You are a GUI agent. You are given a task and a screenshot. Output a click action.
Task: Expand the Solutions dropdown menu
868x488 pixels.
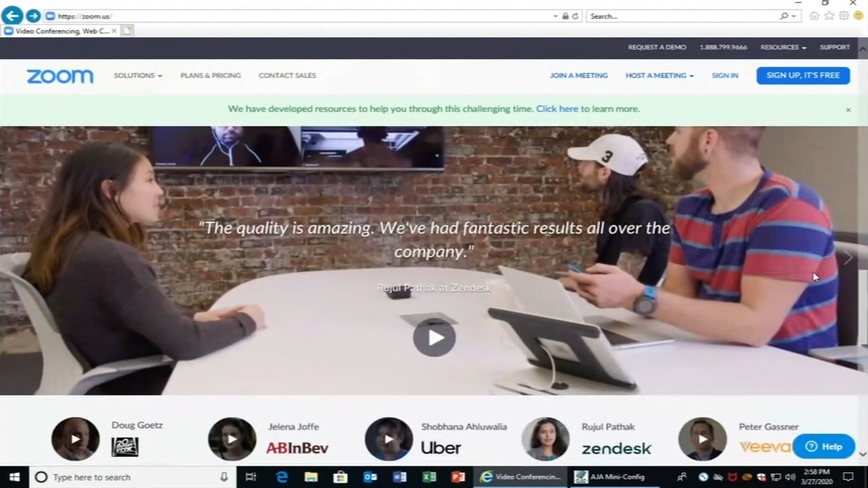tap(138, 75)
